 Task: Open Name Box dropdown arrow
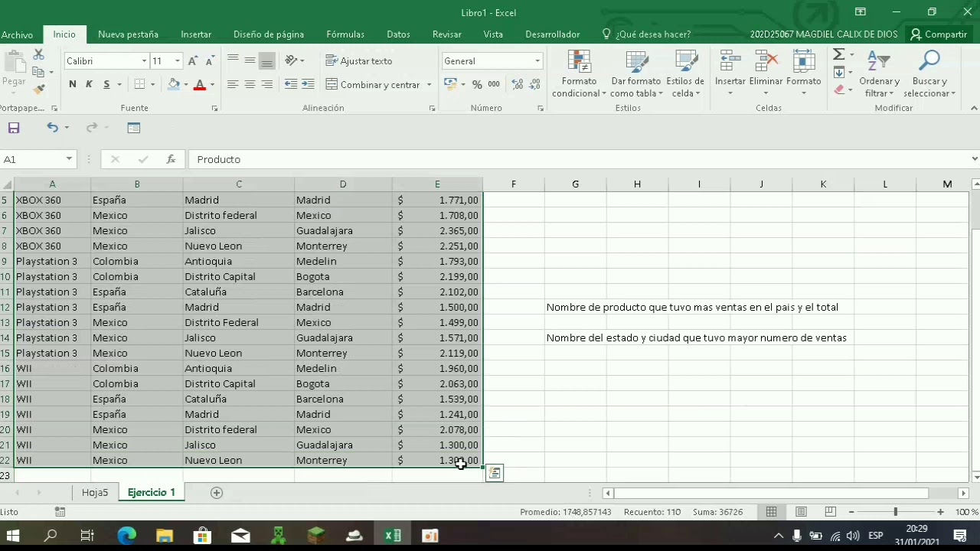(x=69, y=159)
